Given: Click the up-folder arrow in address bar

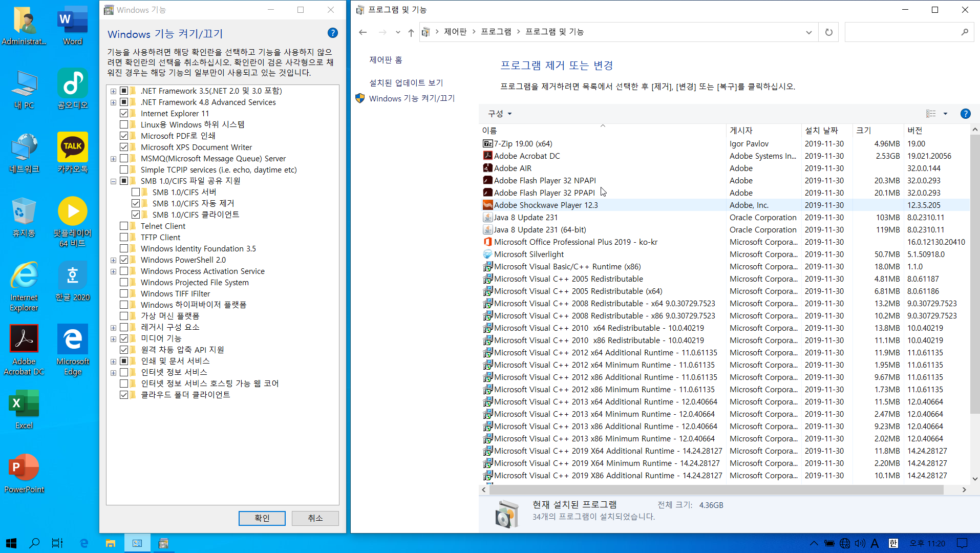Looking at the screenshot, I should click(x=411, y=32).
